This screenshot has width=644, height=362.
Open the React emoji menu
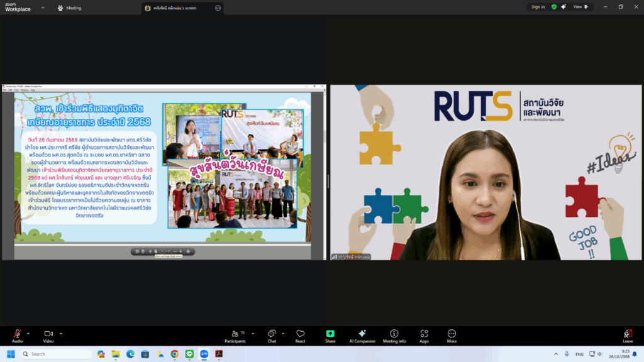coord(300,336)
